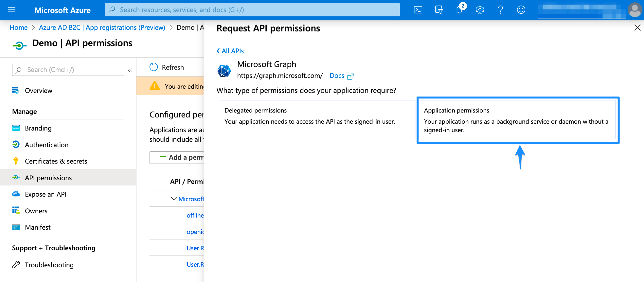Viewport: 644px width, 282px height.
Task: Open the feedback smiley icon
Action: [x=521, y=10]
